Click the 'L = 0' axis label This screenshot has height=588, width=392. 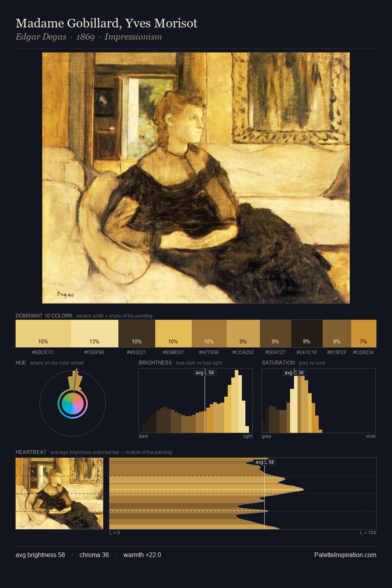tap(114, 532)
